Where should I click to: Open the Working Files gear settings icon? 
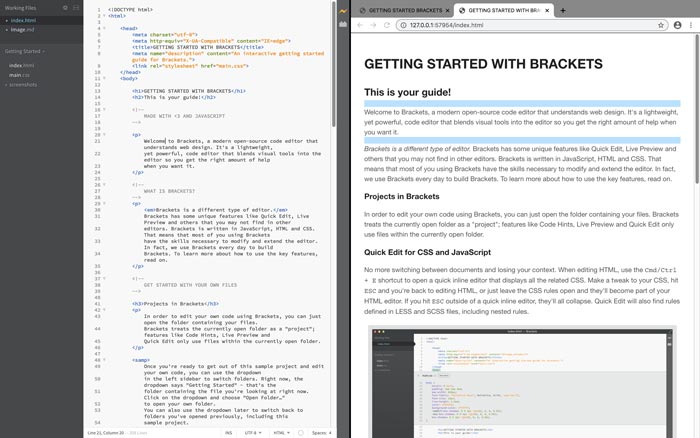point(65,8)
